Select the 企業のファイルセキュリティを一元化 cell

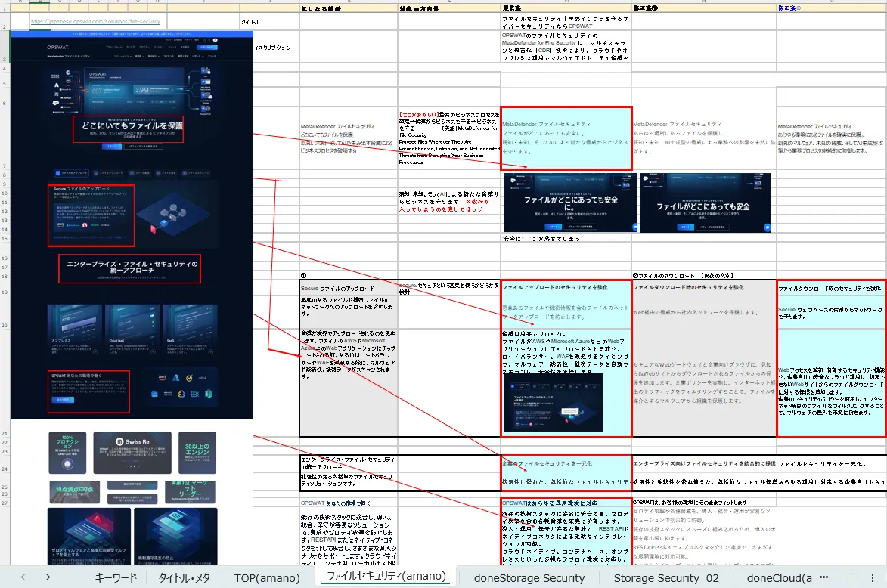pyautogui.click(x=566, y=464)
